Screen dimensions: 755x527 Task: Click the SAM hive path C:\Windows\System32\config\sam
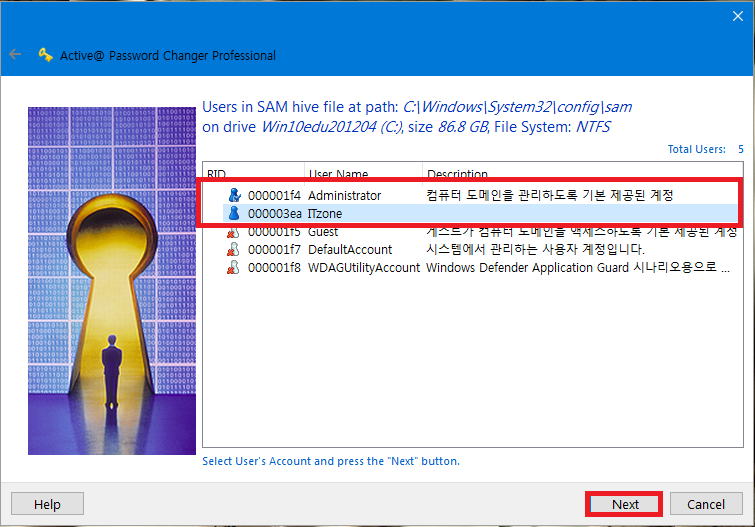pyautogui.click(x=517, y=107)
